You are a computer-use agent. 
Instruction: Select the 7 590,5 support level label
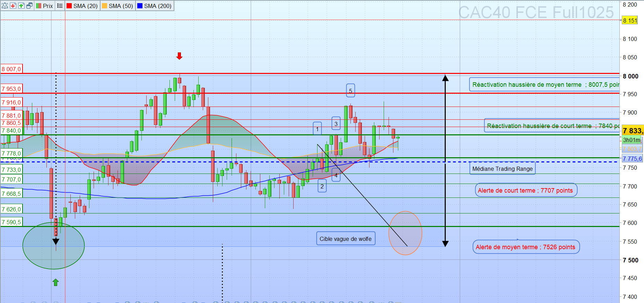(x=11, y=222)
